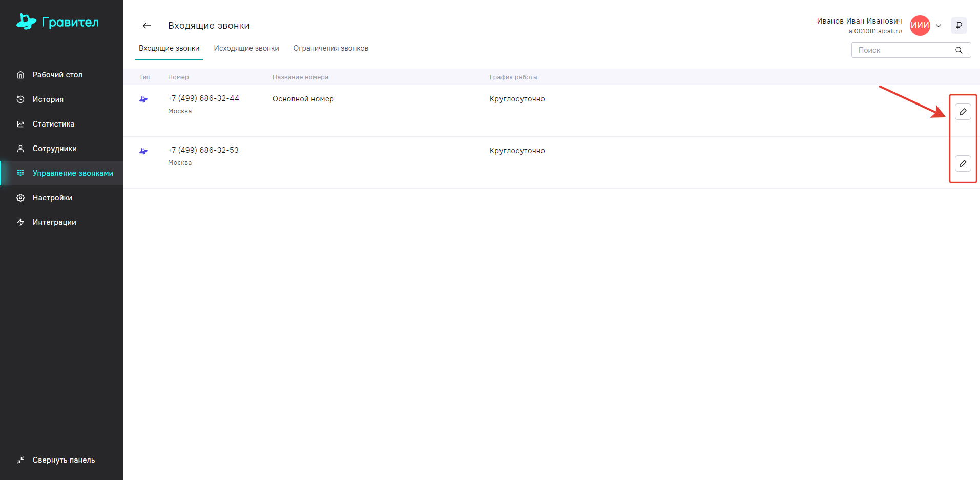Edit the +7 (499) 686-32-53 number
Image resolution: width=980 pixels, height=480 pixels.
(x=963, y=163)
